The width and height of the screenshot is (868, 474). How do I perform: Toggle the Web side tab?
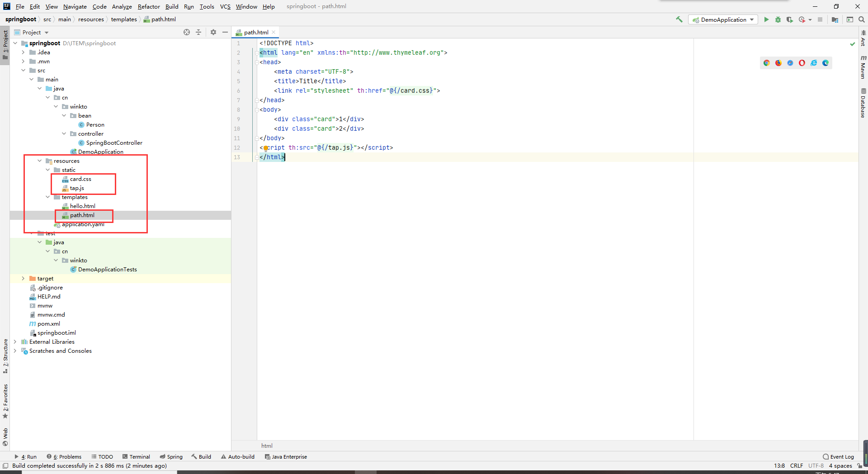(x=5, y=437)
